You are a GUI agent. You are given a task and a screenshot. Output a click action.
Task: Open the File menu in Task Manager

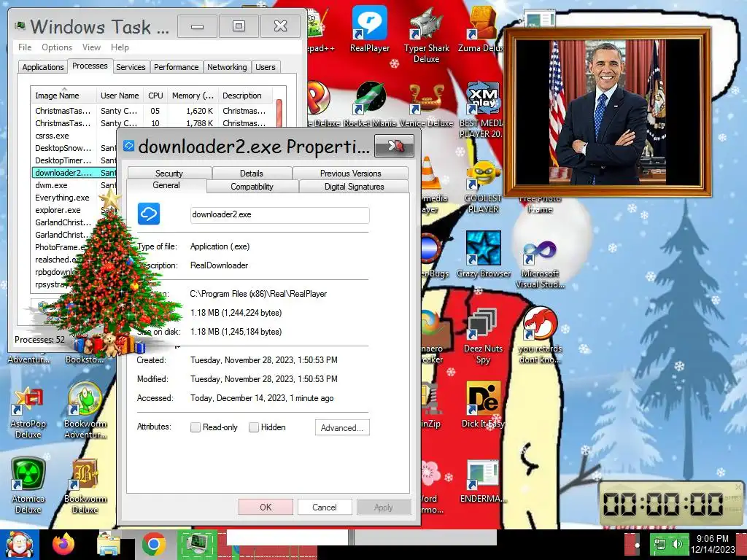25,47
